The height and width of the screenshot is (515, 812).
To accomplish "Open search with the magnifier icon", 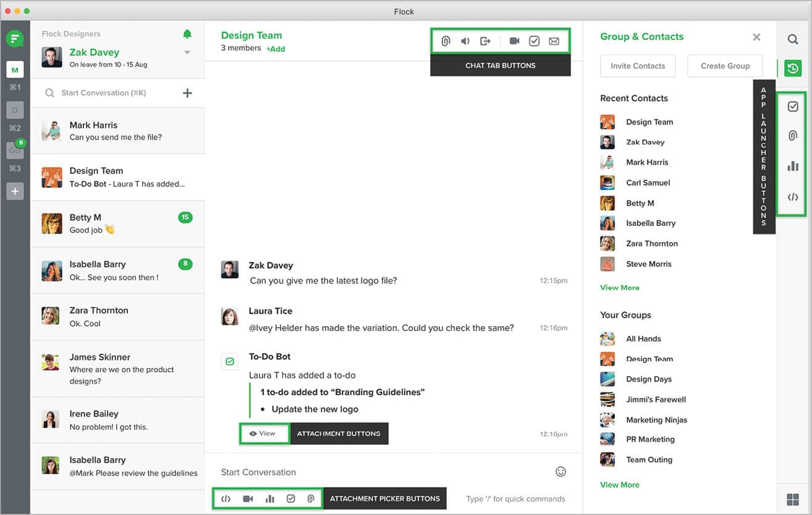I will click(x=793, y=40).
